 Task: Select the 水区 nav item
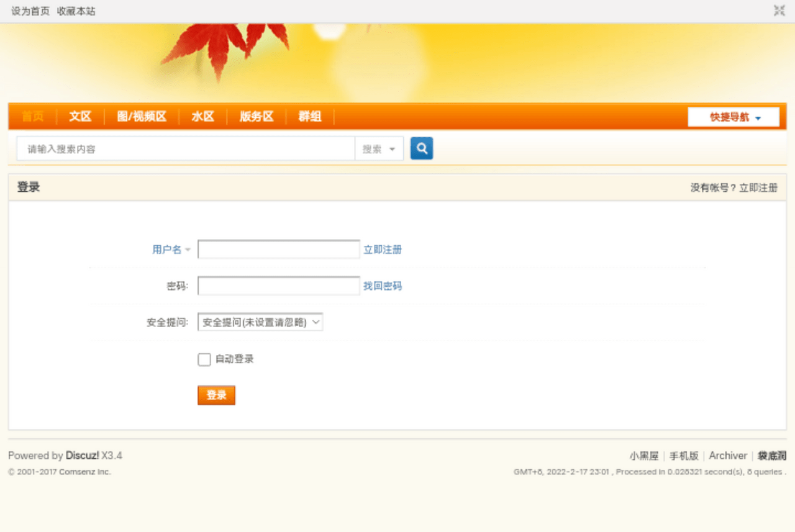[203, 117]
